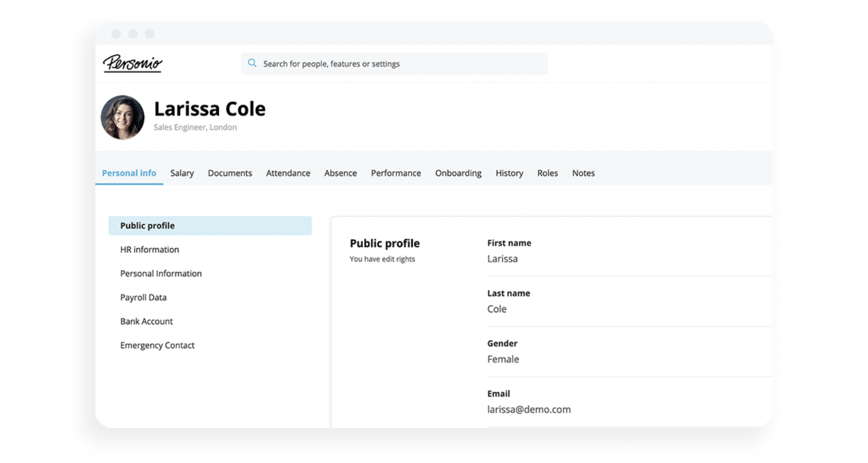The width and height of the screenshot is (868, 463).
Task: Open the HR information section
Action: 149,250
